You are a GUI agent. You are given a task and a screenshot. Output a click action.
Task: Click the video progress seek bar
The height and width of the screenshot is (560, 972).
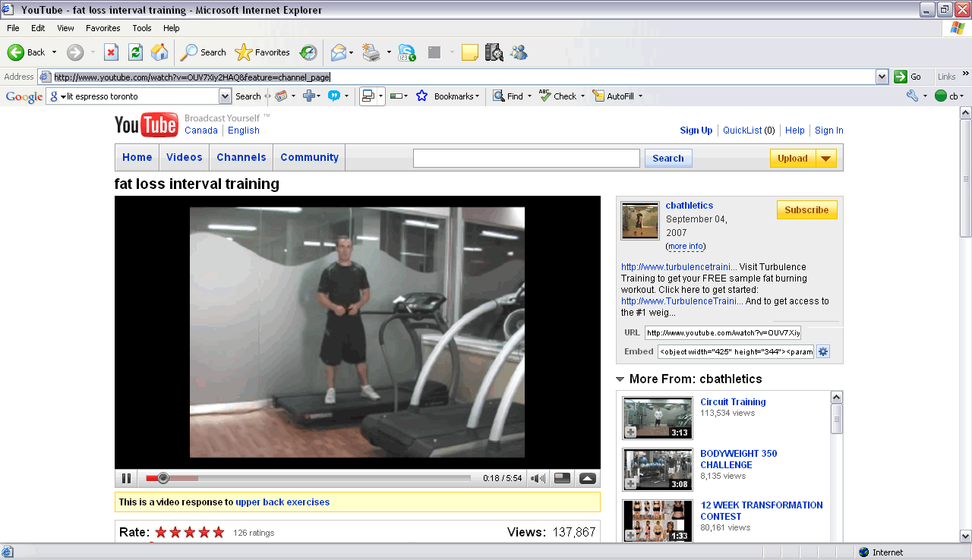click(x=308, y=478)
